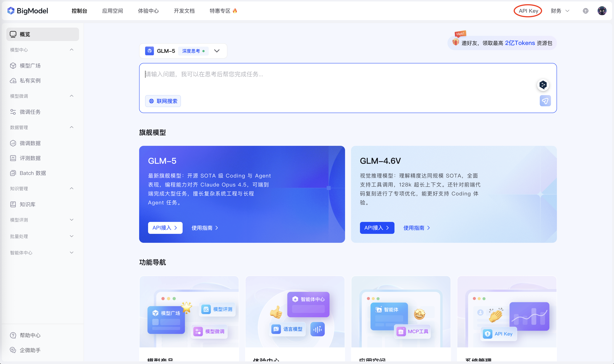Switch to the 体验中心 top tab

[x=148, y=11]
